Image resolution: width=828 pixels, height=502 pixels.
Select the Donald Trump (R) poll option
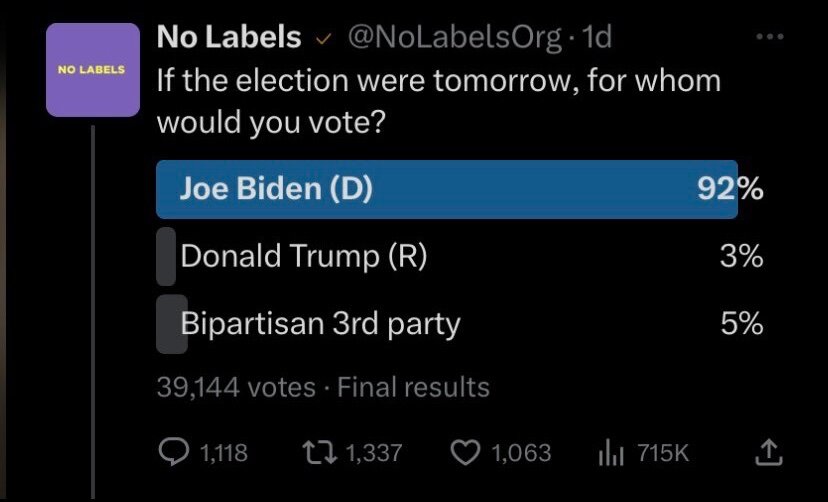coord(303,257)
